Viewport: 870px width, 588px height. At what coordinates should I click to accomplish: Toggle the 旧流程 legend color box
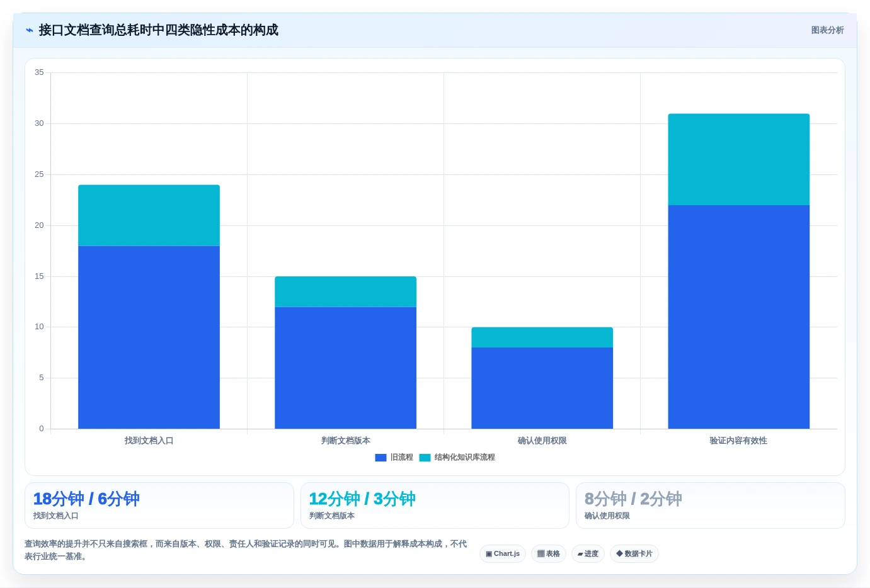381,458
